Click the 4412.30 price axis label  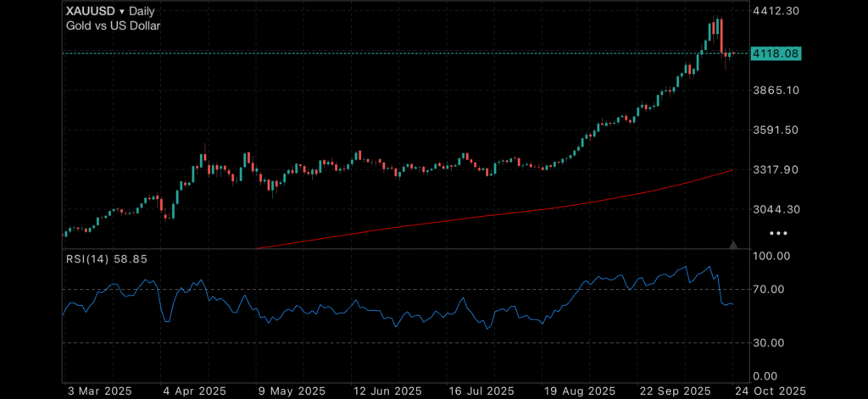tap(776, 11)
